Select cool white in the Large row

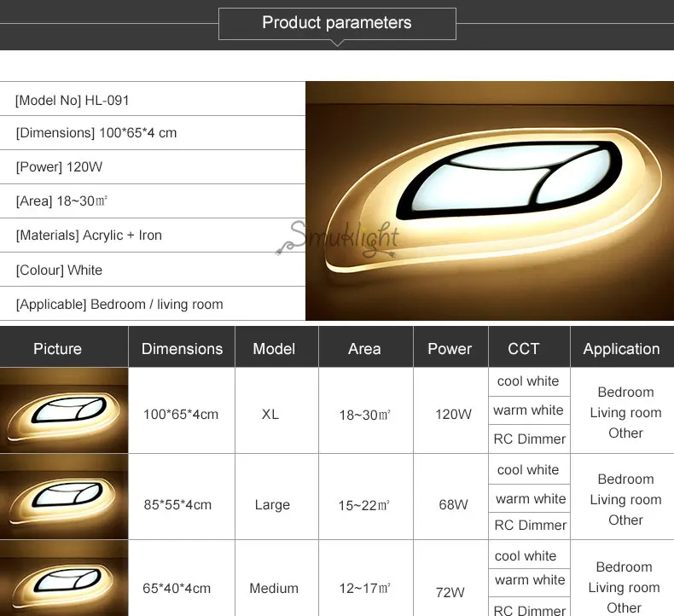coord(528,470)
